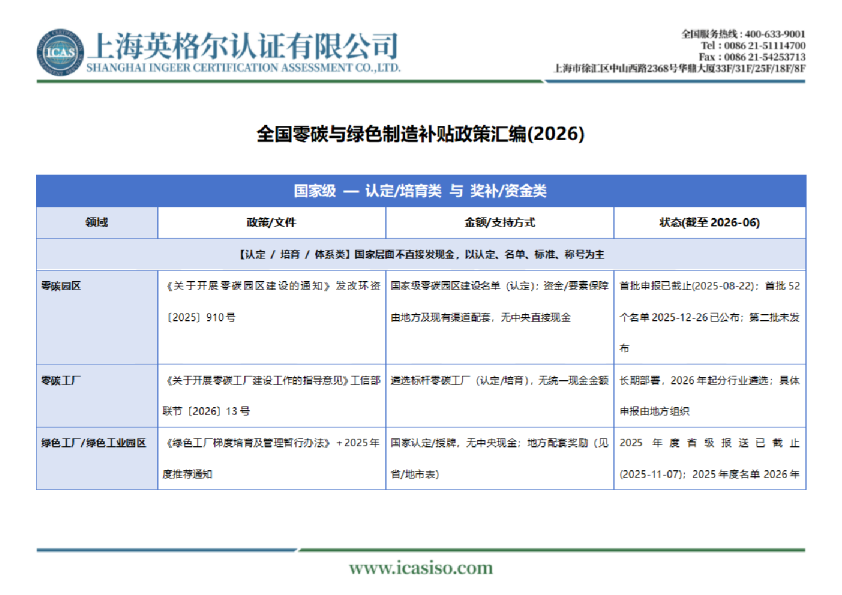Click the 政策/文件 column header
Viewport: 842px width, 595px height.
pos(271,222)
